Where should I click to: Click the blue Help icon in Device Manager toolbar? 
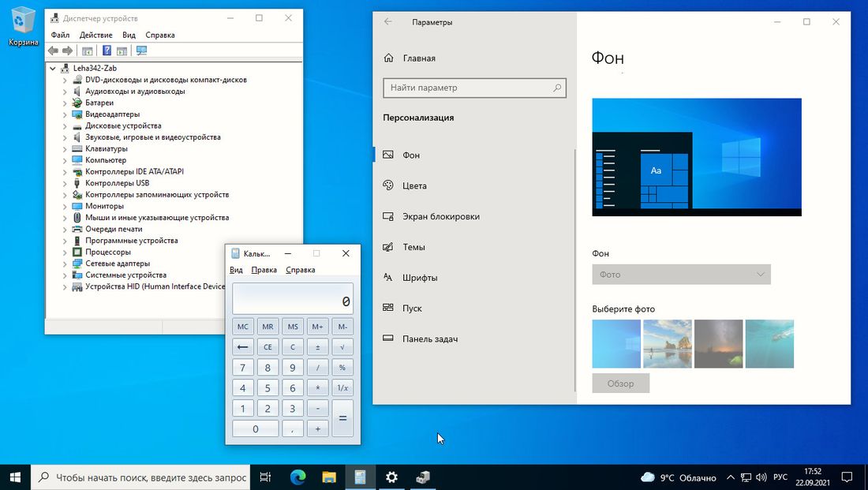(x=107, y=51)
